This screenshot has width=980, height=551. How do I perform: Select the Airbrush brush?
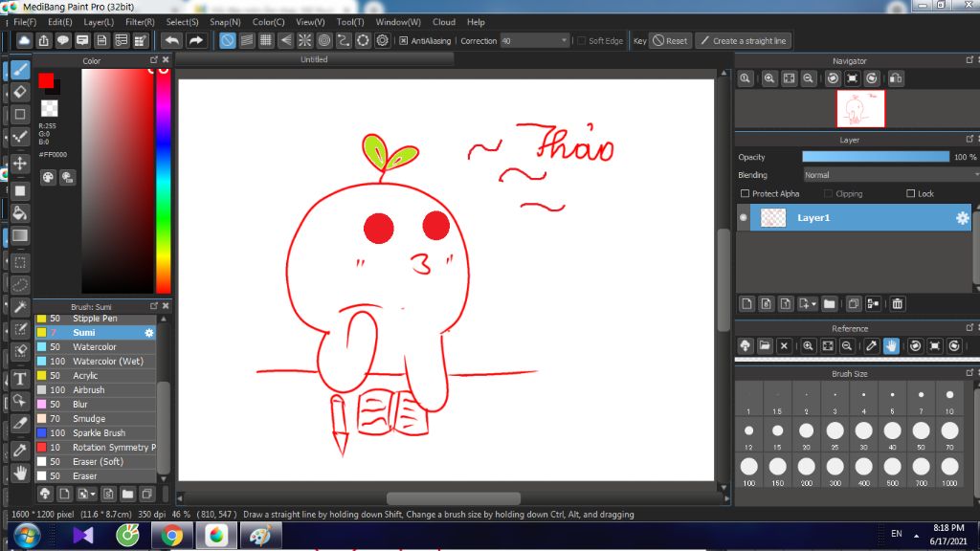[x=95, y=390]
